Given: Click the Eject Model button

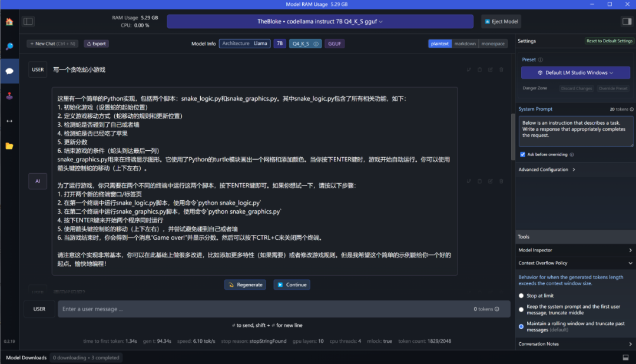Looking at the screenshot, I should click(501, 22).
